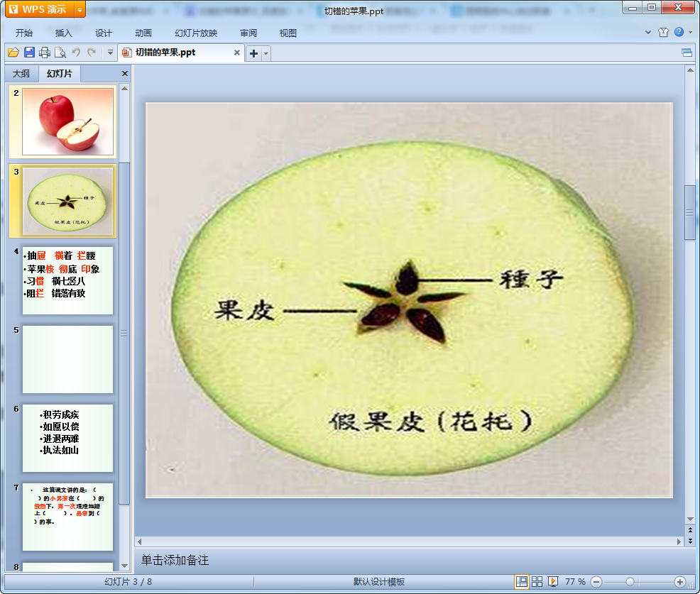Open the 视图 menu tab
The height and width of the screenshot is (594, 700).
(x=288, y=33)
